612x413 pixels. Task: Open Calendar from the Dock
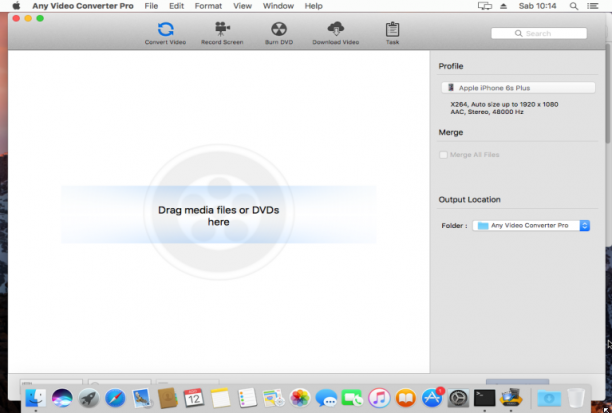click(194, 399)
